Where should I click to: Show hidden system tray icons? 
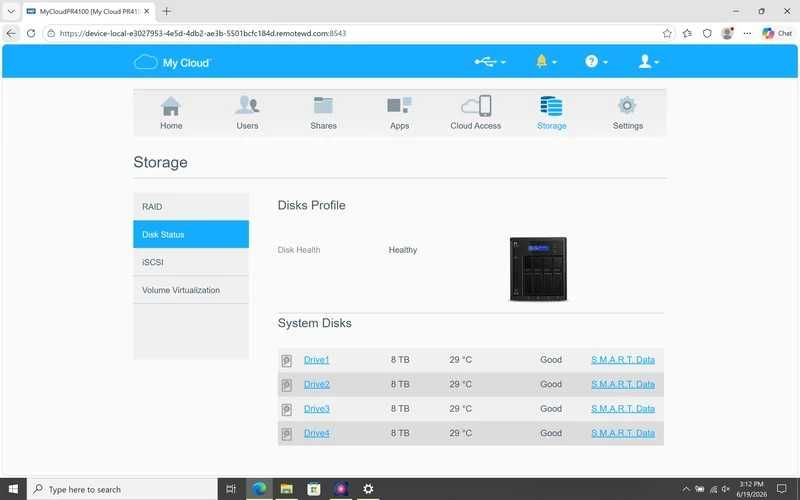click(686, 489)
